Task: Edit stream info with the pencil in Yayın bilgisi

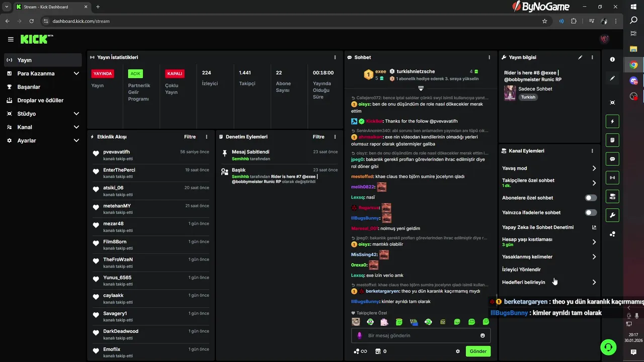Action: (580, 57)
